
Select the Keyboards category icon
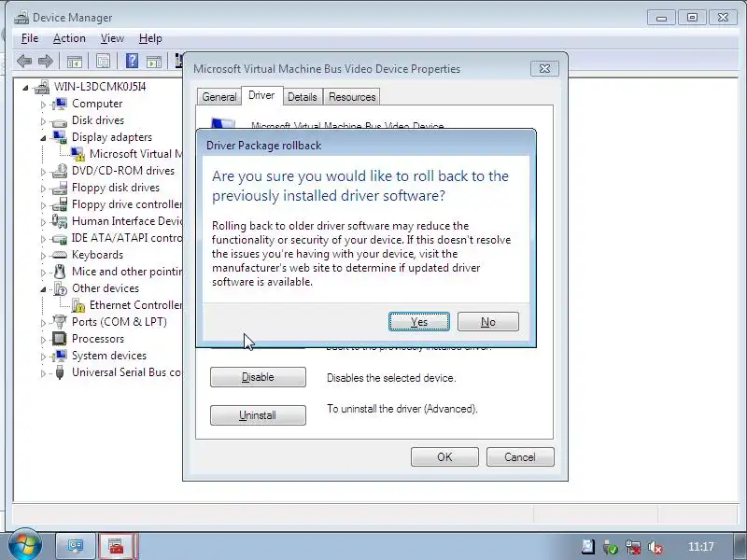pyautogui.click(x=60, y=255)
